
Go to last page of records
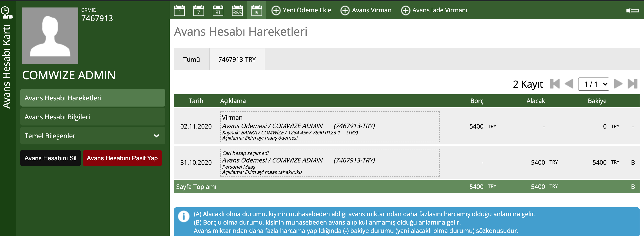(633, 84)
